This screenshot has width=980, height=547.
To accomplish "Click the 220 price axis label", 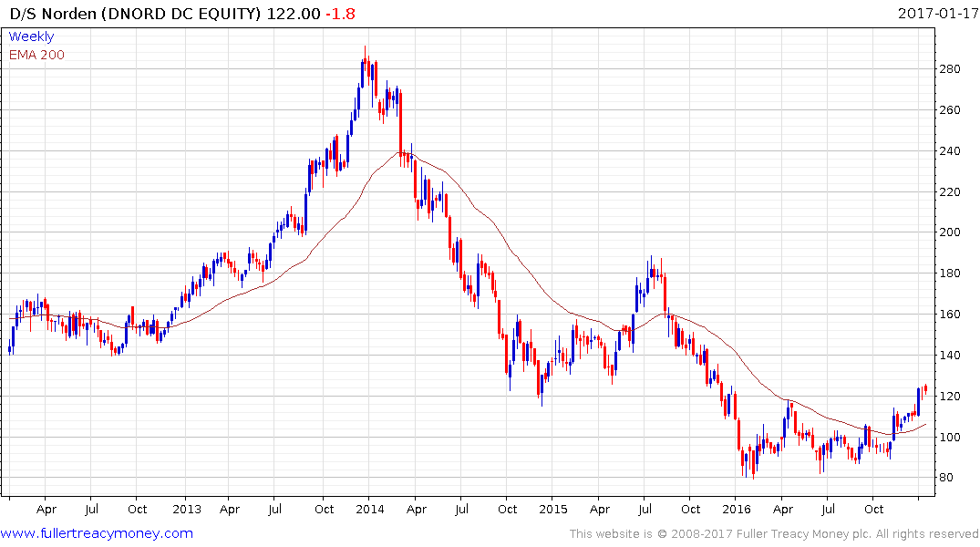I will 950,192.
